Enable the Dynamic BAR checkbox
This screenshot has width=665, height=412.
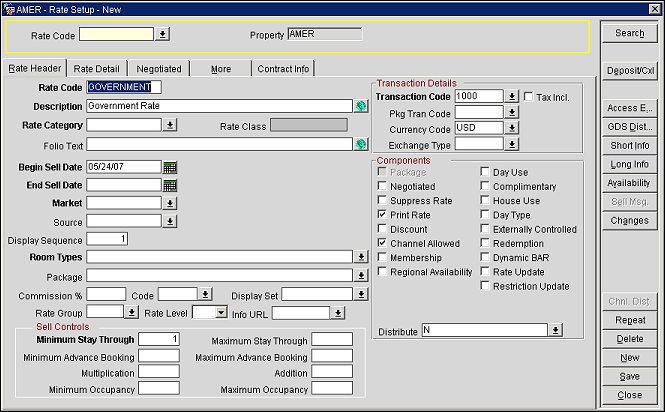click(485, 257)
